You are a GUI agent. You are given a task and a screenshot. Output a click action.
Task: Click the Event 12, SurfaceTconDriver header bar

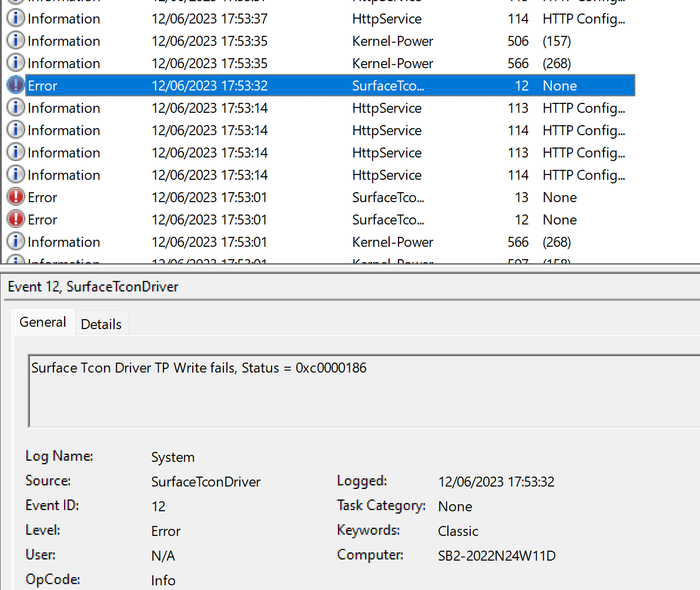point(93,287)
